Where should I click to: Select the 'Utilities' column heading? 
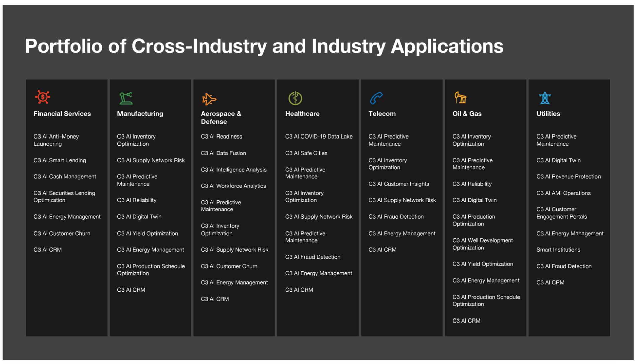(x=548, y=114)
